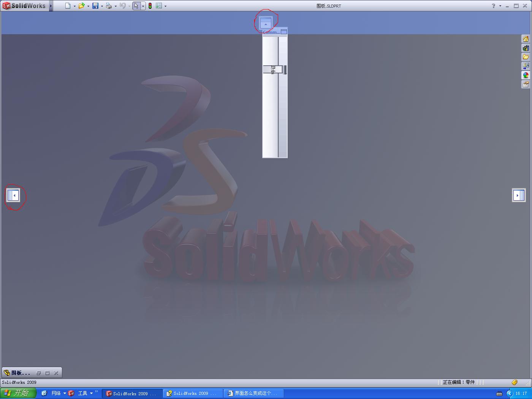Open the 工具 taskbar toolbar dropdown

[x=91, y=393]
